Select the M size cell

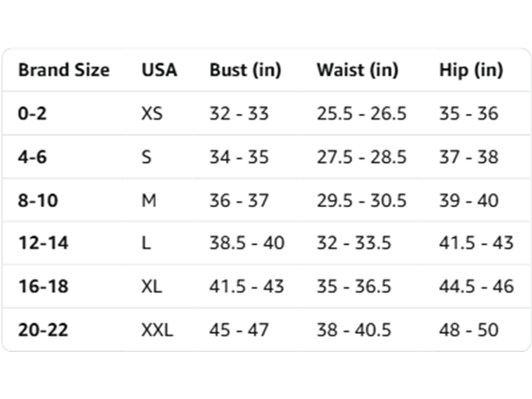(148, 200)
